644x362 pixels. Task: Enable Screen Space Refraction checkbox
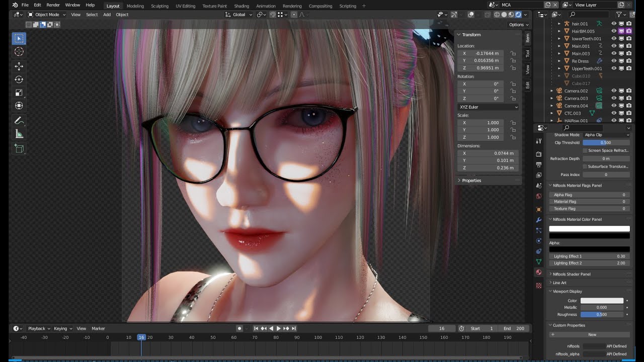(x=585, y=150)
